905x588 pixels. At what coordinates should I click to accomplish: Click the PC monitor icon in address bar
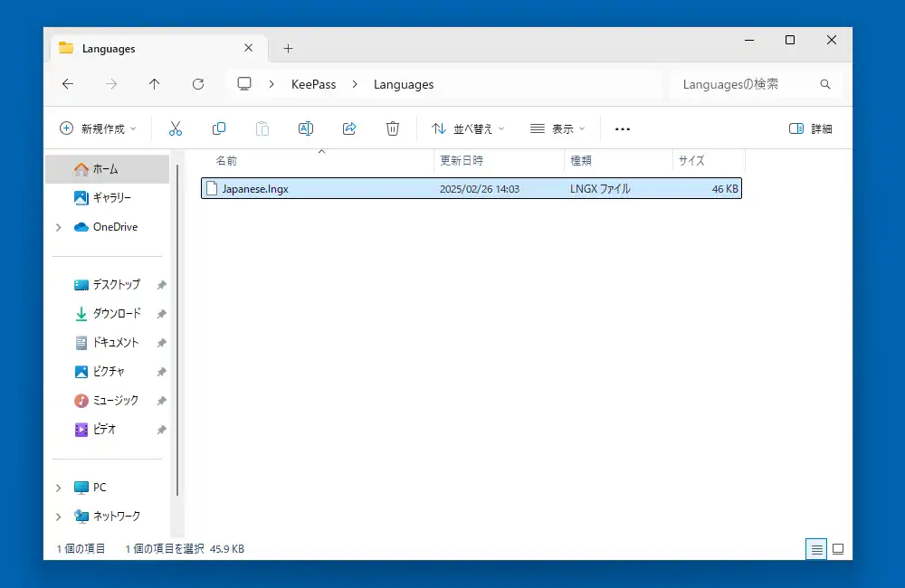[244, 84]
